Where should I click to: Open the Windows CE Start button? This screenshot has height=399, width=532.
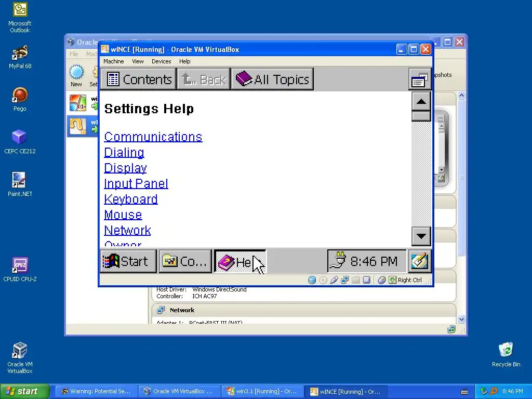click(128, 261)
